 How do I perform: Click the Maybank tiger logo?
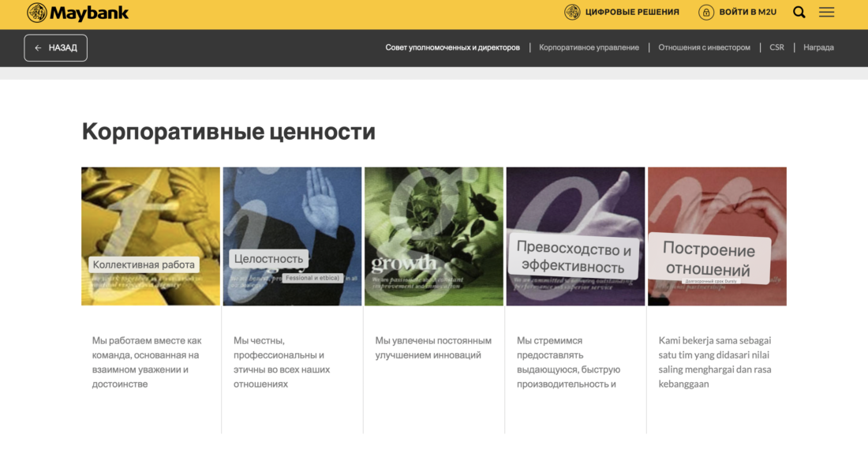37,13
